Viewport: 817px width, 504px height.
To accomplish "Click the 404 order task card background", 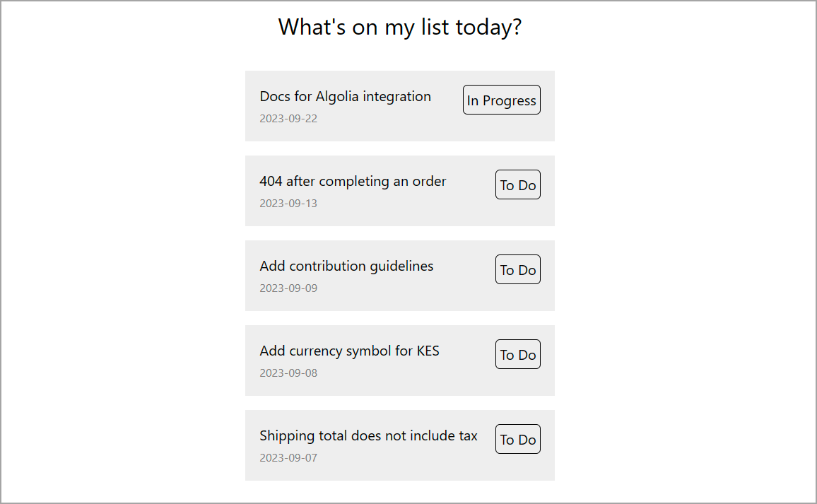I will (399, 219).
